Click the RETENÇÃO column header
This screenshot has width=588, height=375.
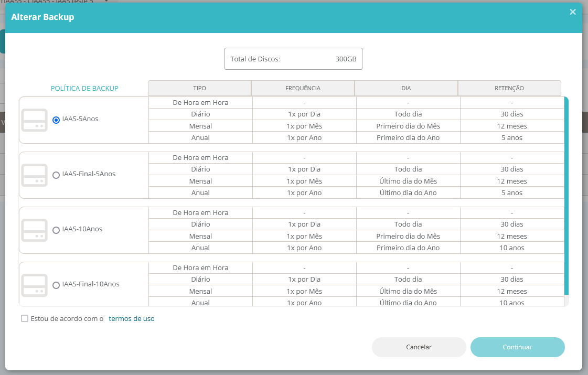[x=509, y=88]
